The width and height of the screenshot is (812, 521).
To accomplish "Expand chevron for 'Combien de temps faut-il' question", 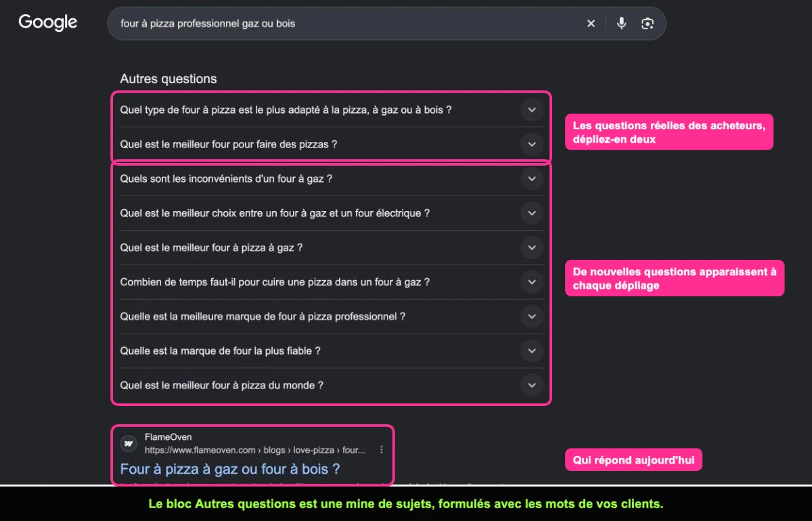I will 532,282.
